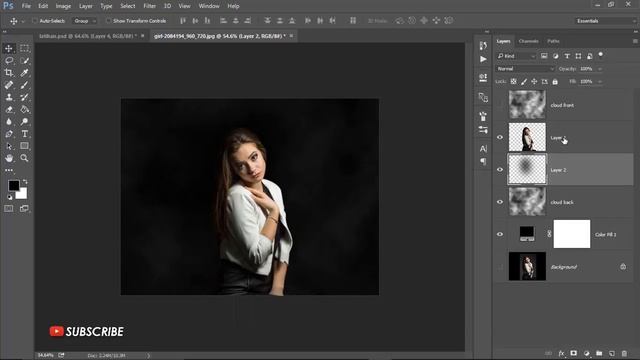Choose the History Brush tool

pyautogui.click(x=24, y=97)
